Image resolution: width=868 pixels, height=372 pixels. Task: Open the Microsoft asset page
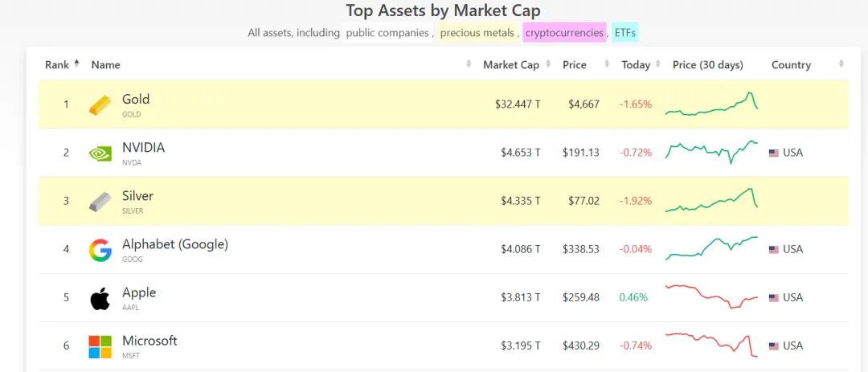tap(149, 341)
